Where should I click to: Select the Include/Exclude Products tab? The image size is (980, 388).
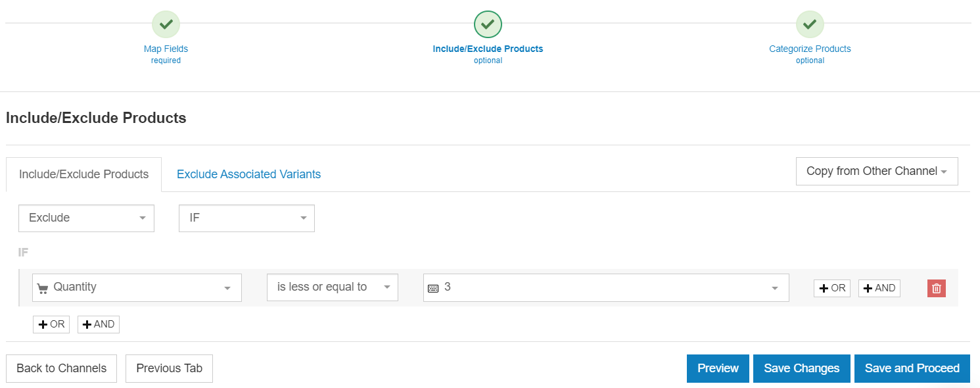click(83, 174)
